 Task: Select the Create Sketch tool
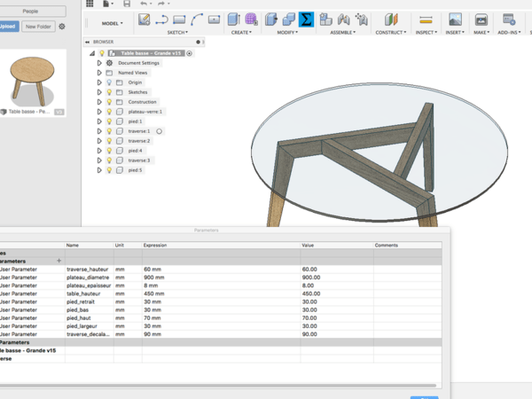tap(145, 20)
